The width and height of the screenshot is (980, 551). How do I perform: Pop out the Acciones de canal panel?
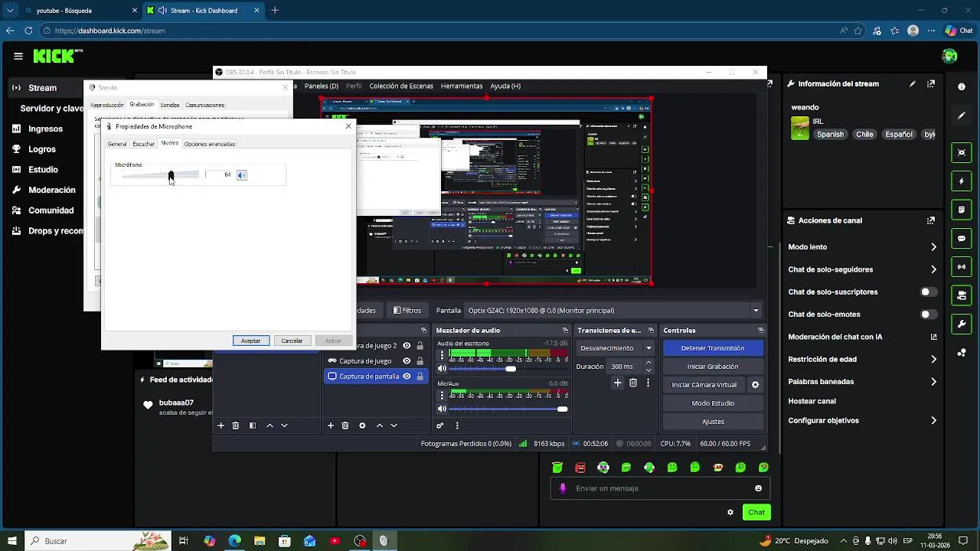tap(931, 220)
